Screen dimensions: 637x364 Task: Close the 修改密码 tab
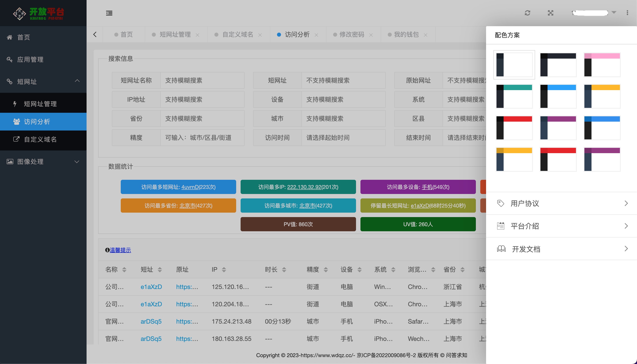coord(371,35)
